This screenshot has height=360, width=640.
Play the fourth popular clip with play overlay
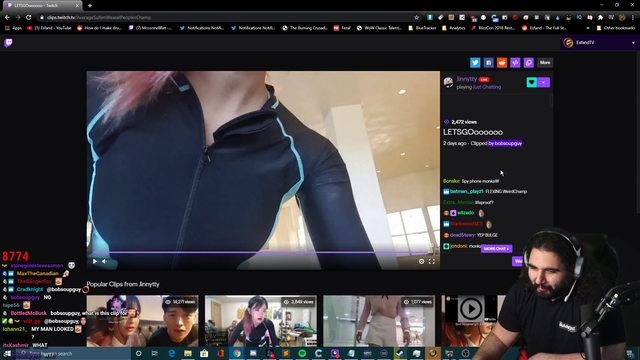tap(471, 309)
